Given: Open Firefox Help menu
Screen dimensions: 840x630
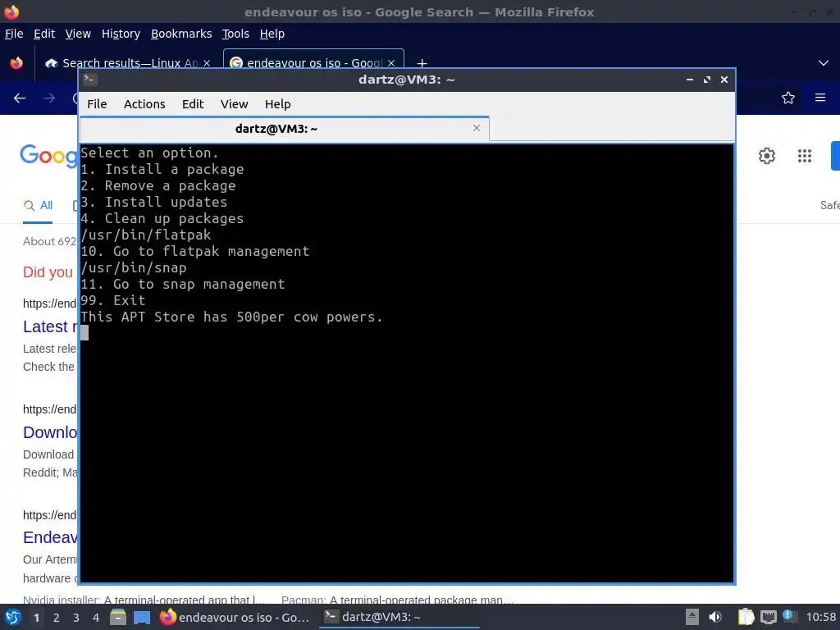Looking at the screenshot, I should point(272,34).
